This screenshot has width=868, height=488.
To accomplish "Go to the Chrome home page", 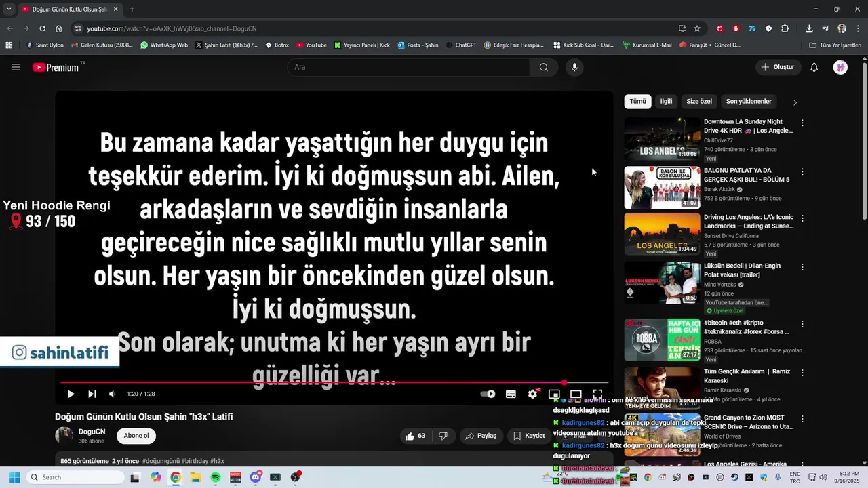I will point(59,28).
